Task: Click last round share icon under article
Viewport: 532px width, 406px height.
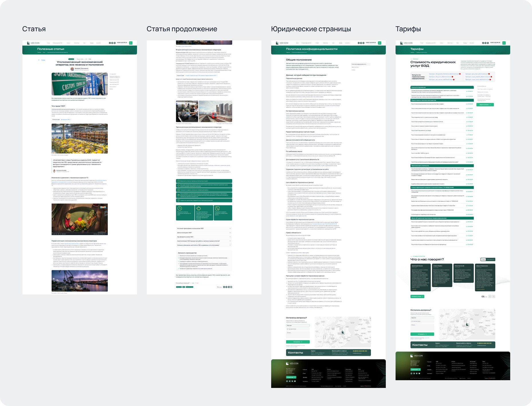Action: [x=231, y=287]
